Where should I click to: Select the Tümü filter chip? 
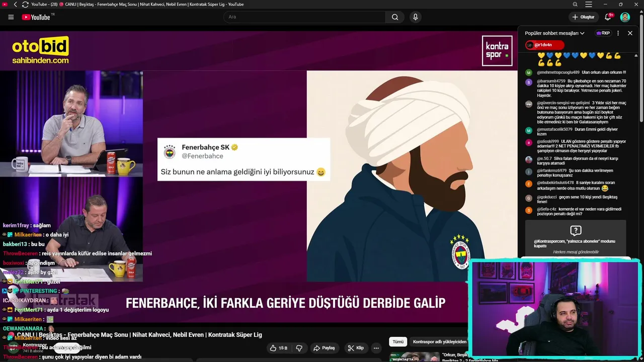click(x=398, y=342)
